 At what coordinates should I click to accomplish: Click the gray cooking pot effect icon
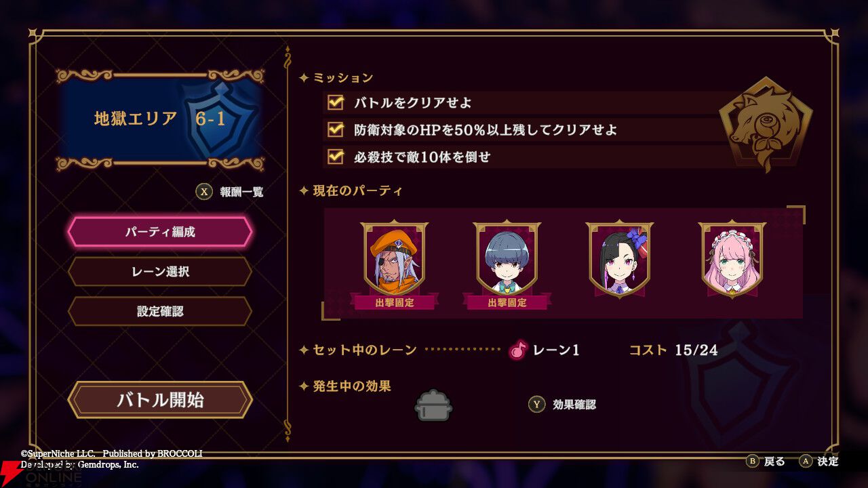pos(433,405)
